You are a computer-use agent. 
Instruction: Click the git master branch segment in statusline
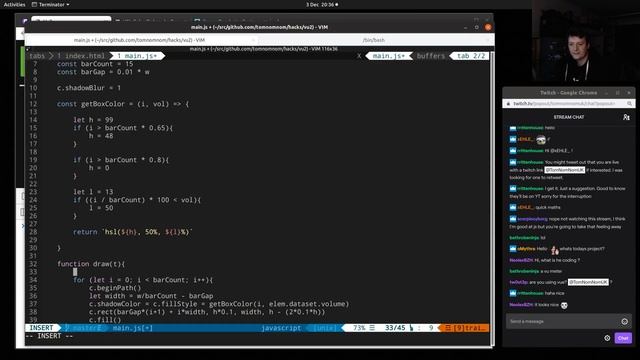[x=84, y=328]
